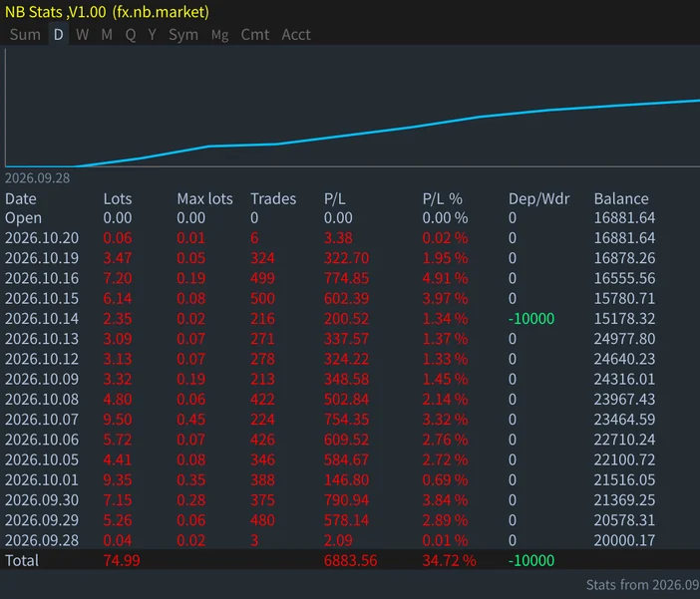Image resolution: width=700 pixels, height=599 pixels.
Task: Select the 2026.09.29 date row
Action: (x=42, y=520)
